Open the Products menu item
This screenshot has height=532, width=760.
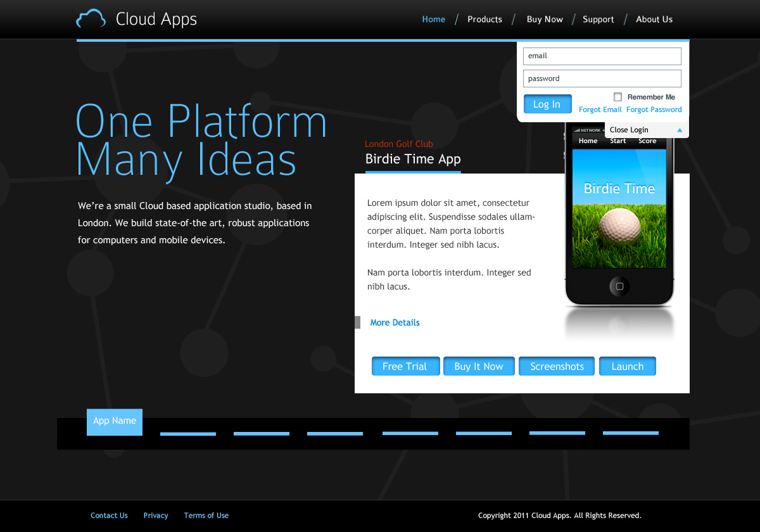484,20
